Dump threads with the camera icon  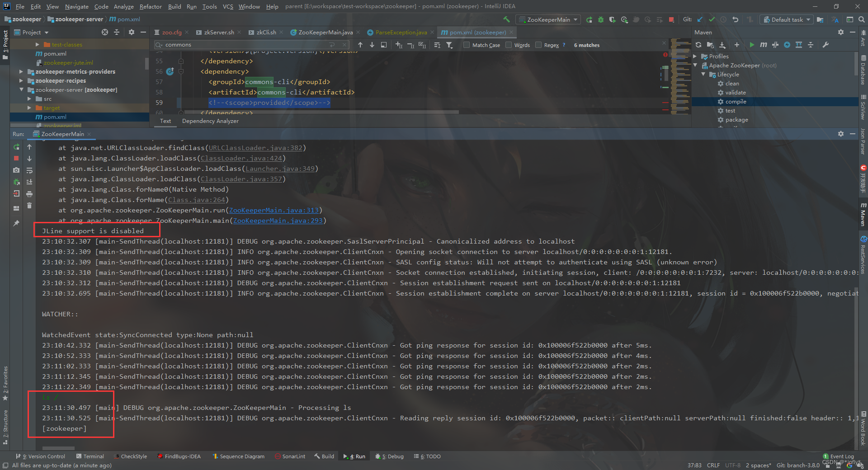(16, 170)
